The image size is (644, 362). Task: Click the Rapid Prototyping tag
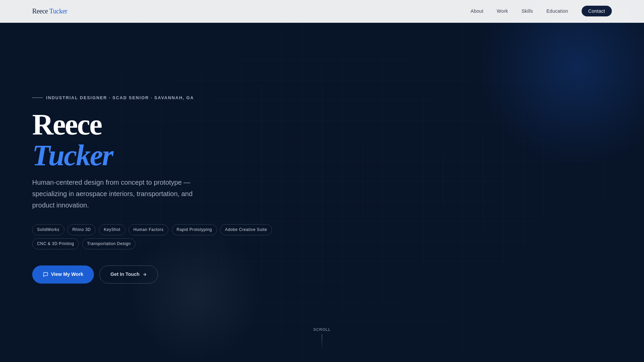(194, 230)
